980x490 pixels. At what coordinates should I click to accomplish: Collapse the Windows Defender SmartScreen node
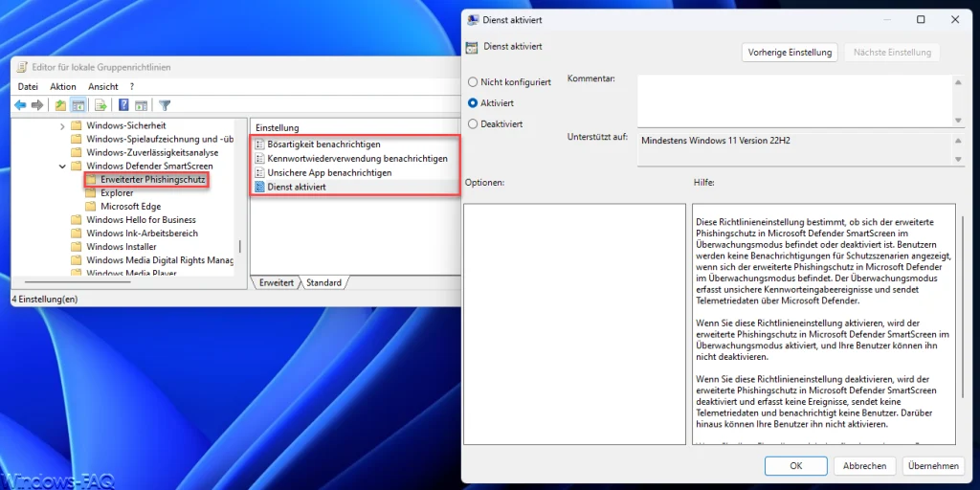pos(62,167)
